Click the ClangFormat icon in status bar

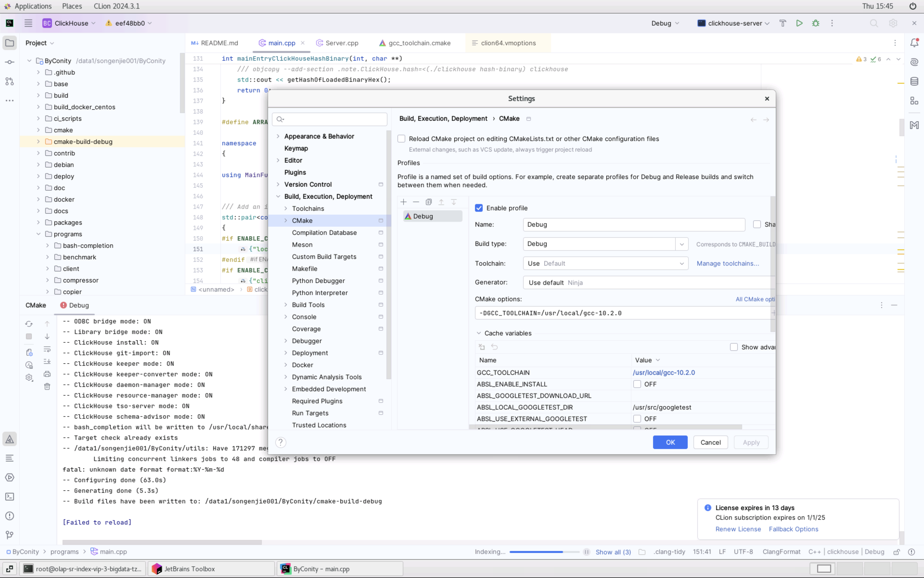(781, 551)
